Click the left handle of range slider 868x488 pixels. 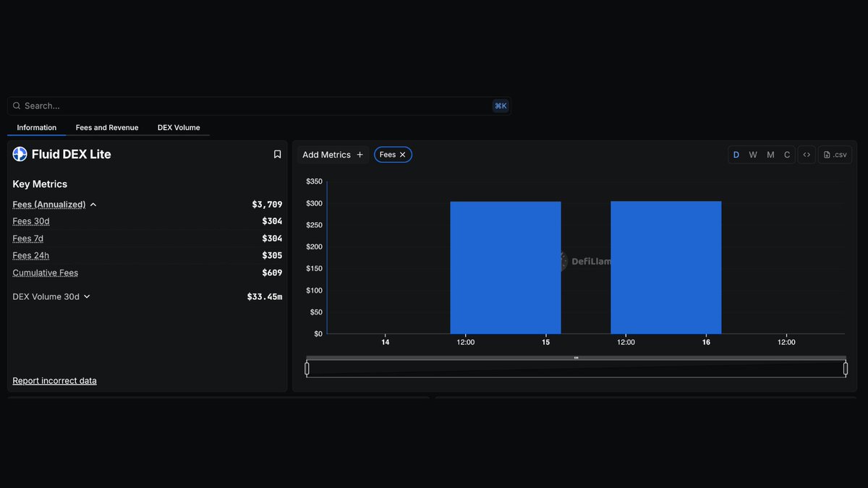click(x=307, y=369)
